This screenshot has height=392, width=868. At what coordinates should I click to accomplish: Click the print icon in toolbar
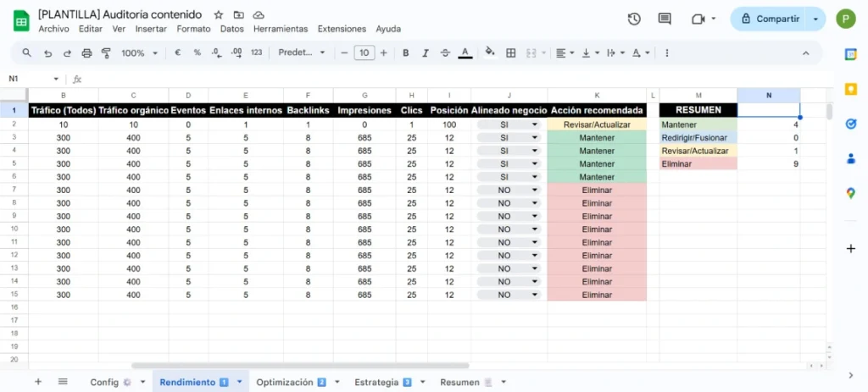[x=86, y=53]
